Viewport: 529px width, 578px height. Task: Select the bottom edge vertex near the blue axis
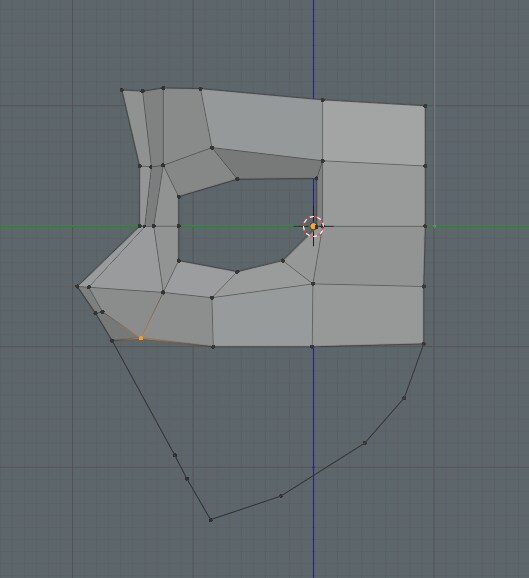pos(312,347)
